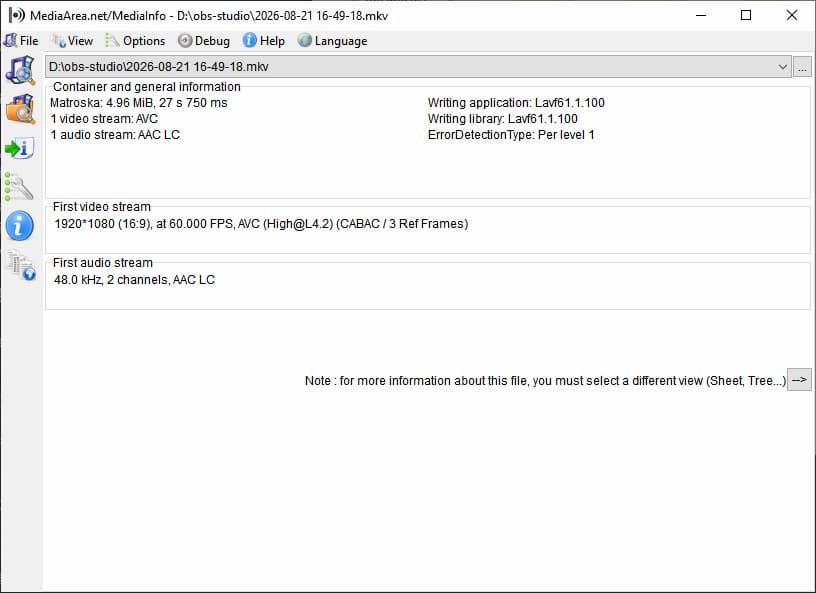Maximize the MediaInfo window

coord(746,15)
